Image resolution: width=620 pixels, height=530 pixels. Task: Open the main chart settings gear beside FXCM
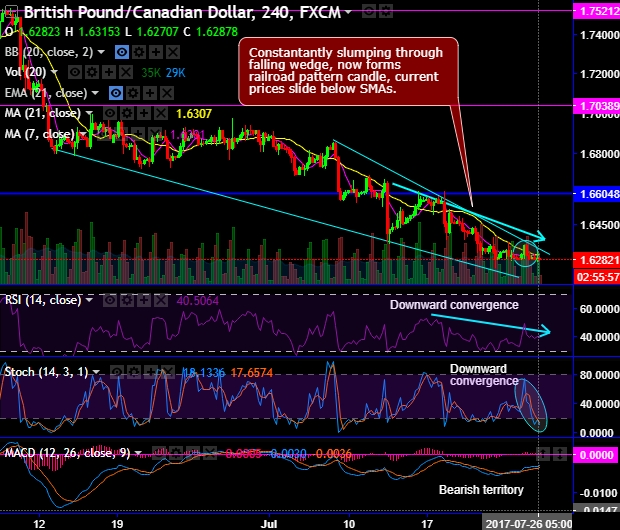[386, 11]
